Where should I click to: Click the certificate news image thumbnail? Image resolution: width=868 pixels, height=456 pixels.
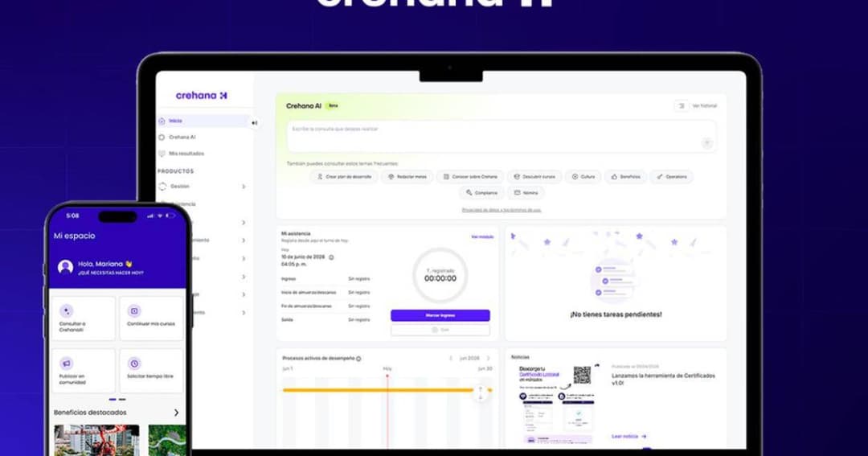pyautogui.click(x=558, y=405)
